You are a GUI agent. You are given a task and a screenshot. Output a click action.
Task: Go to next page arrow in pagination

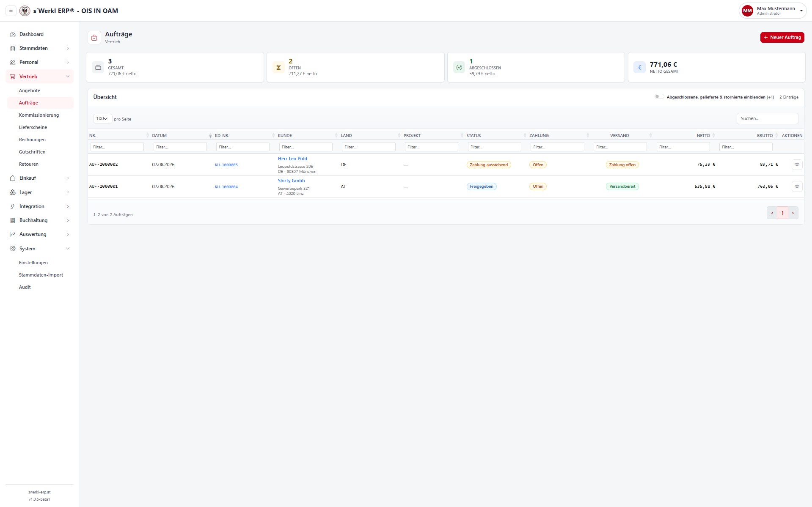793,213
